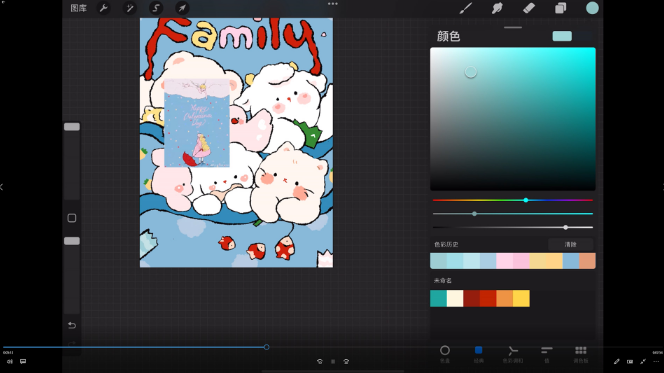664x373 pixels.
Task: Pick the bright red swatch in 未命名 palette
Action: coord(488,298)
